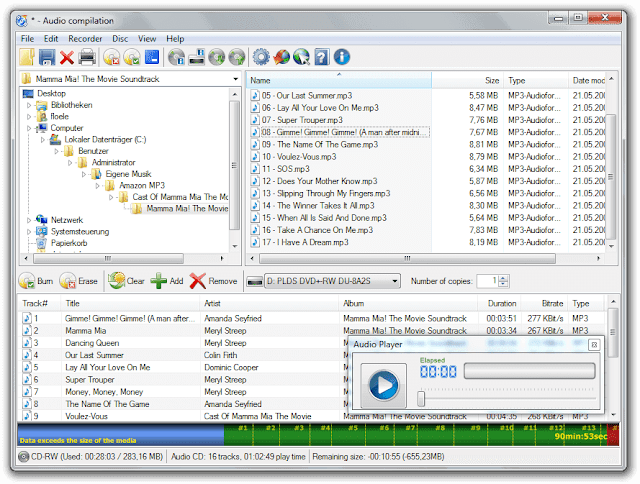
Task: Open the Mamma Mia folder path dropdown
Action: [236, 79]
